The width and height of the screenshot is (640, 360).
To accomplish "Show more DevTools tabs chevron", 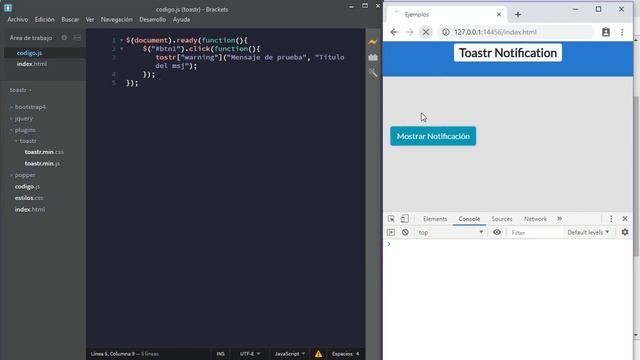I will 560,219.
